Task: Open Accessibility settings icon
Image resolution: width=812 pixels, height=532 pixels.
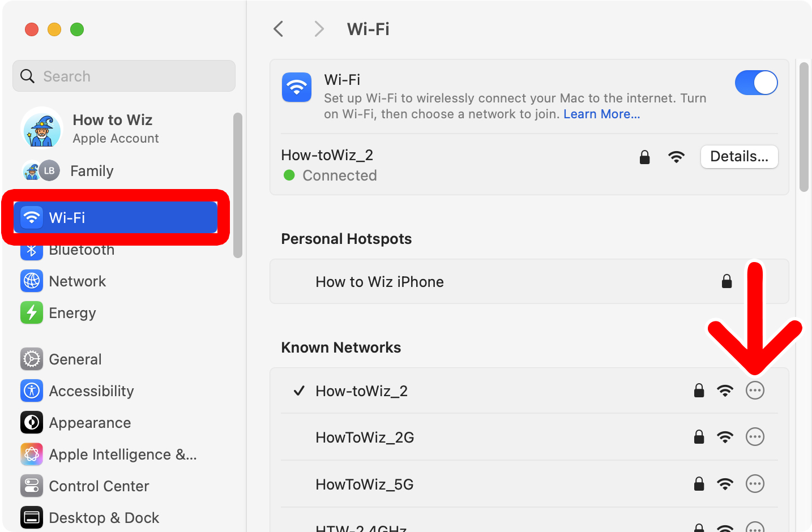Action: point(31,391)
